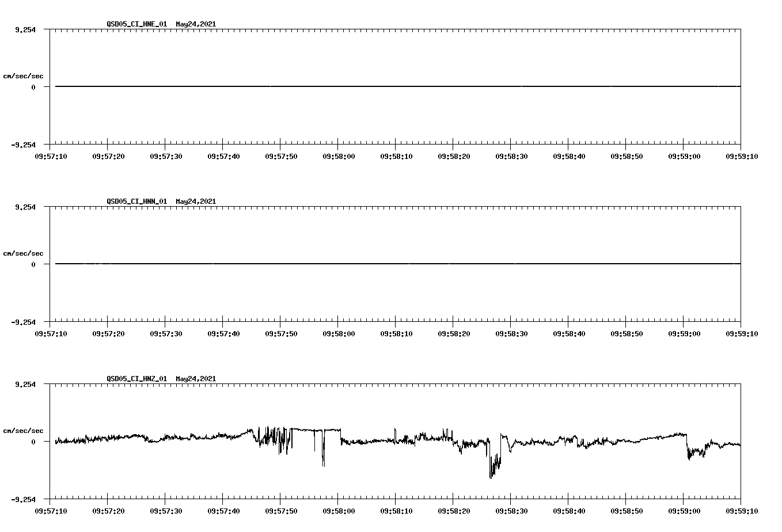Screen dimensions: 782x532
Task: Click the -9.254 amplitude label on HNN plot
Action: click(25, 322)
